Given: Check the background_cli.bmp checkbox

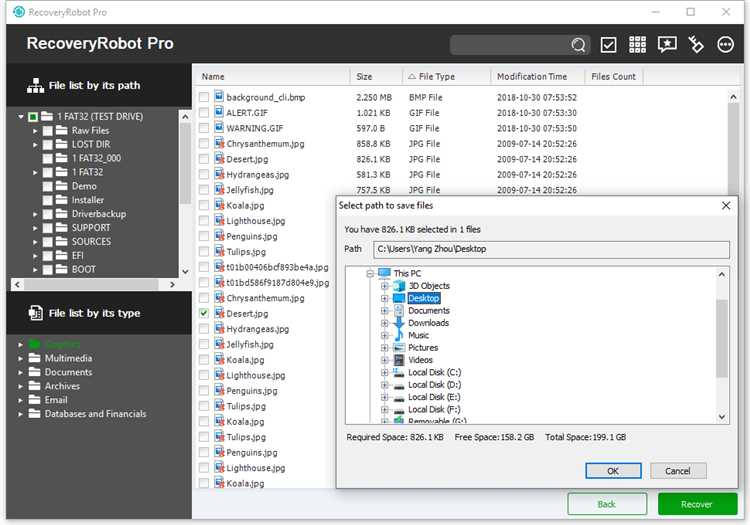Looking at the screenshot, I should [x=204, y=97].
